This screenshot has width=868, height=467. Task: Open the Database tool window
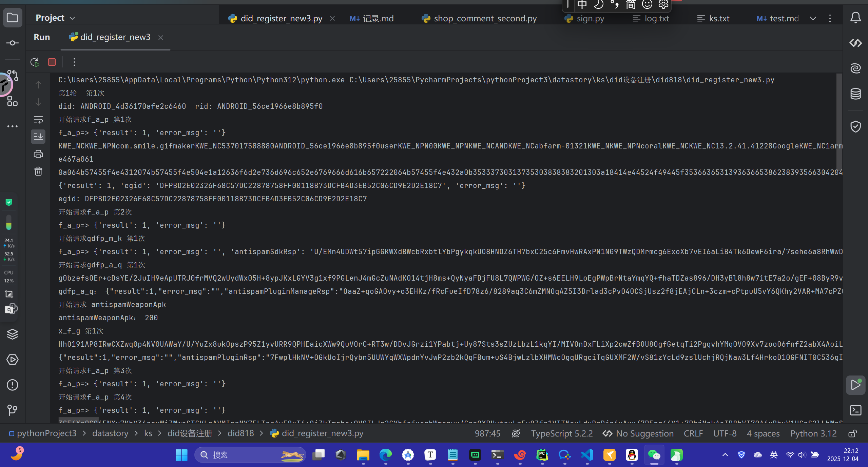click(x=855, y=94)
